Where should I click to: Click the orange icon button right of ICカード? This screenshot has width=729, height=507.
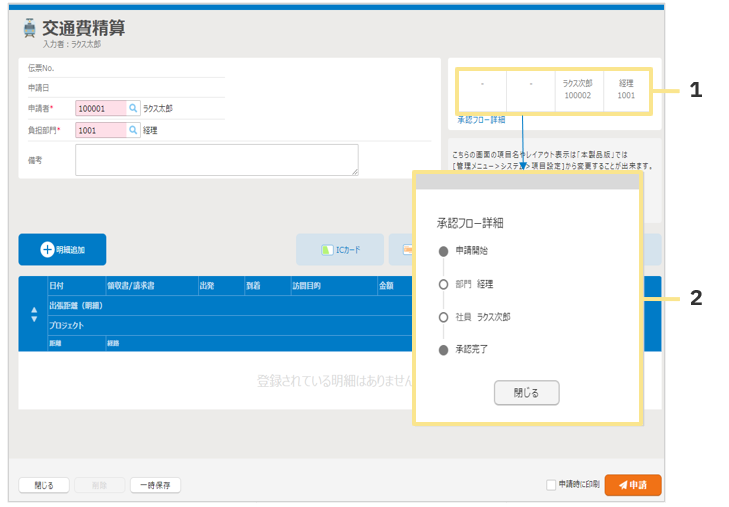pos(402,250)
